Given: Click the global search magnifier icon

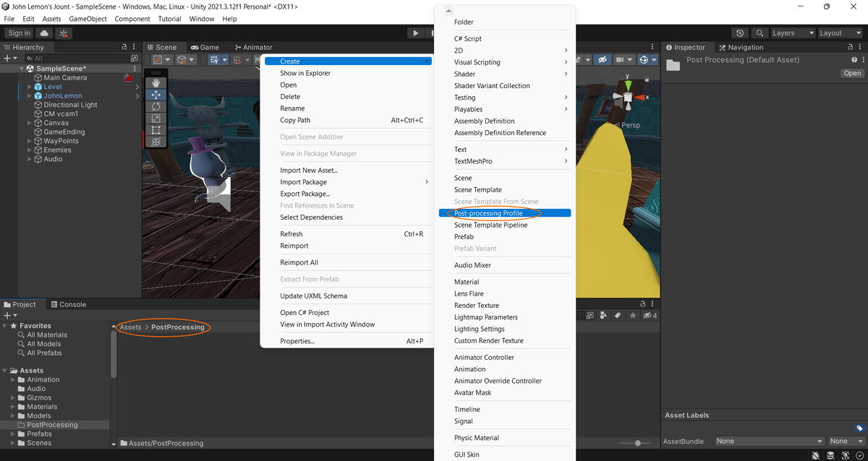Looking at the screenshot, I should click(759, 33).
